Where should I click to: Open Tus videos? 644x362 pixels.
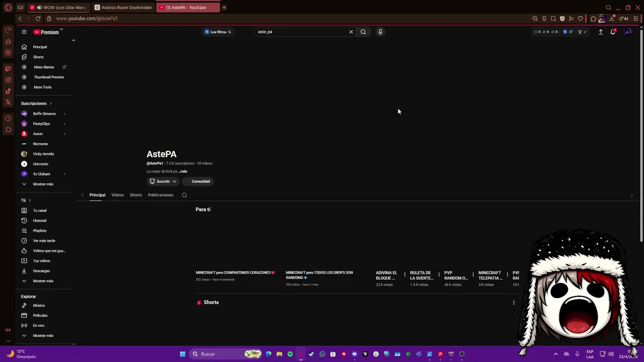42,261
